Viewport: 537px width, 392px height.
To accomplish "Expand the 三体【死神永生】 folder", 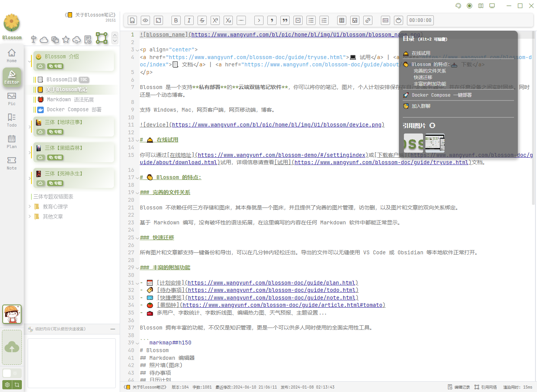I will (30, 178).
